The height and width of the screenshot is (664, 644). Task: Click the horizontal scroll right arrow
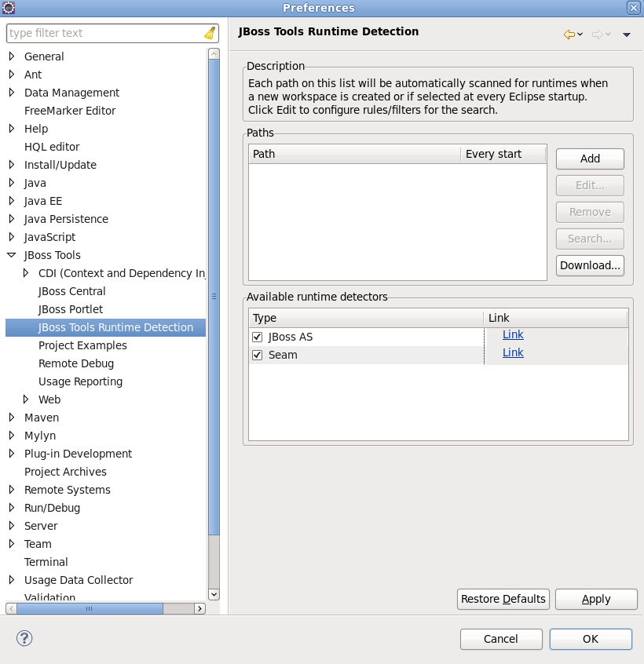click(199, 608)
